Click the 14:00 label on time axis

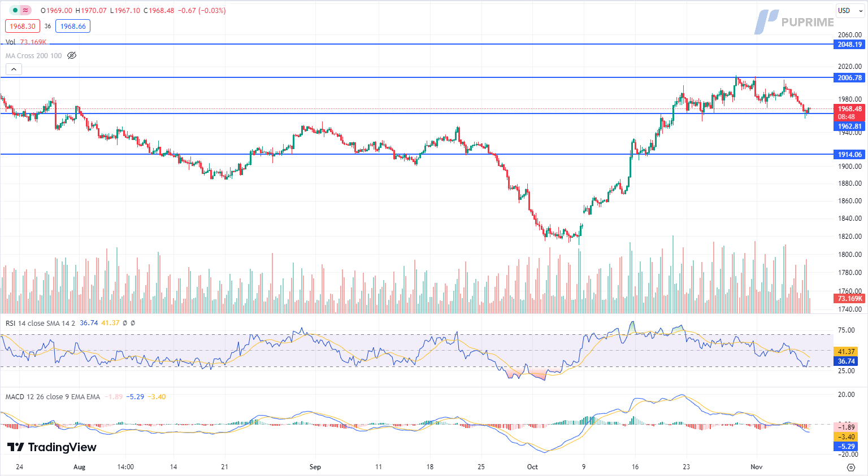pyautogui.click(x=125, y=466)
